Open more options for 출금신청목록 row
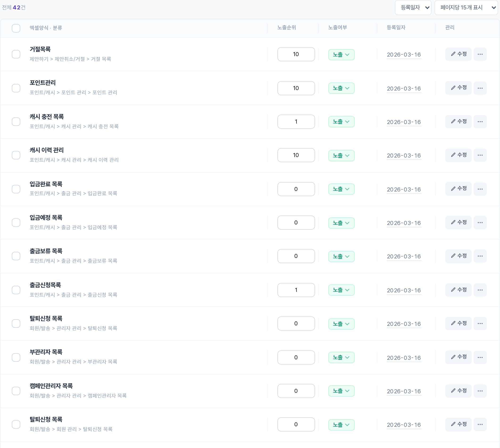The image size is (500, 448). tap(480, 290)
